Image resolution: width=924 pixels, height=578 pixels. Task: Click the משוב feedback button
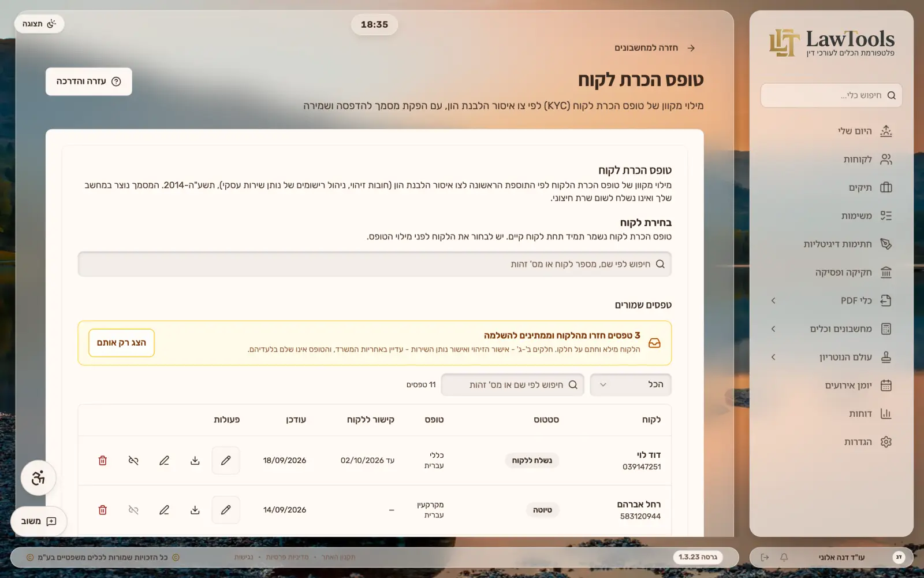(39, 521)
